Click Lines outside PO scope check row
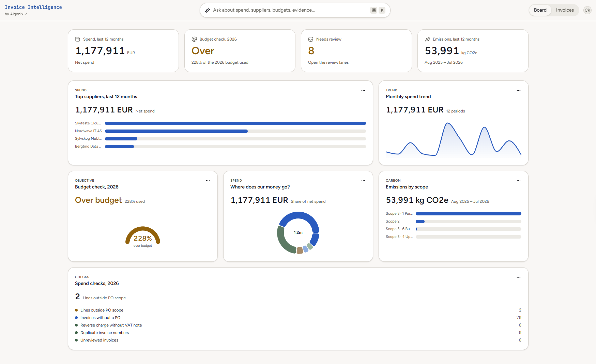This screenshot has width=596, height=364. (298, 310)
